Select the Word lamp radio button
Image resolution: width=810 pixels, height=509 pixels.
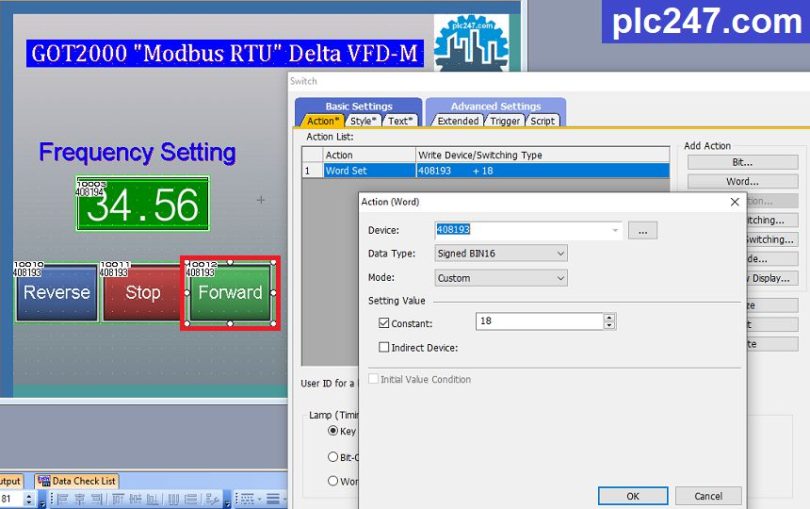tap(333, 481)
